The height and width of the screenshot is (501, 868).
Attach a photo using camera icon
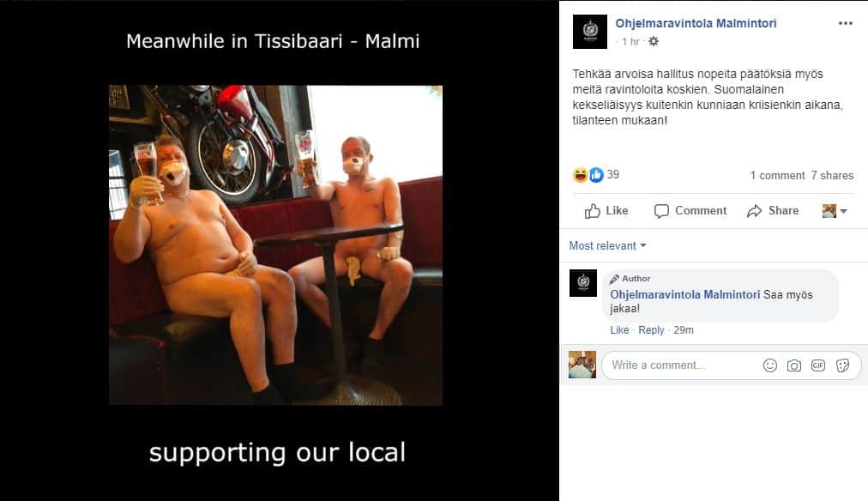pos(794,365)
